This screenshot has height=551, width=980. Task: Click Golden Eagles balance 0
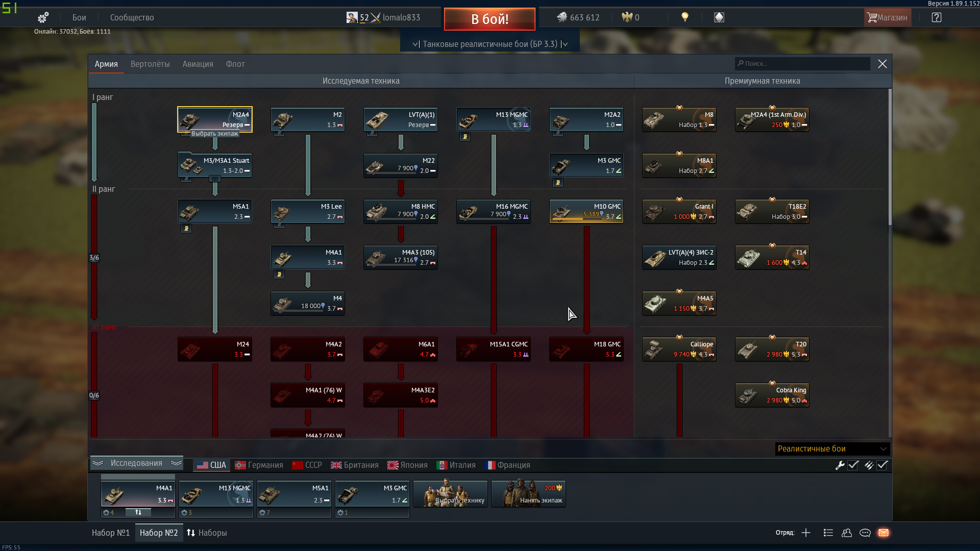click(x=630, y=17)
